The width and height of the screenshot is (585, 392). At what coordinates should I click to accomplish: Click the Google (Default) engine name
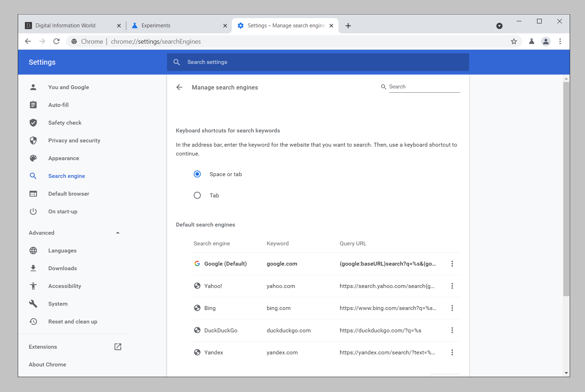[x=225, y=264]
